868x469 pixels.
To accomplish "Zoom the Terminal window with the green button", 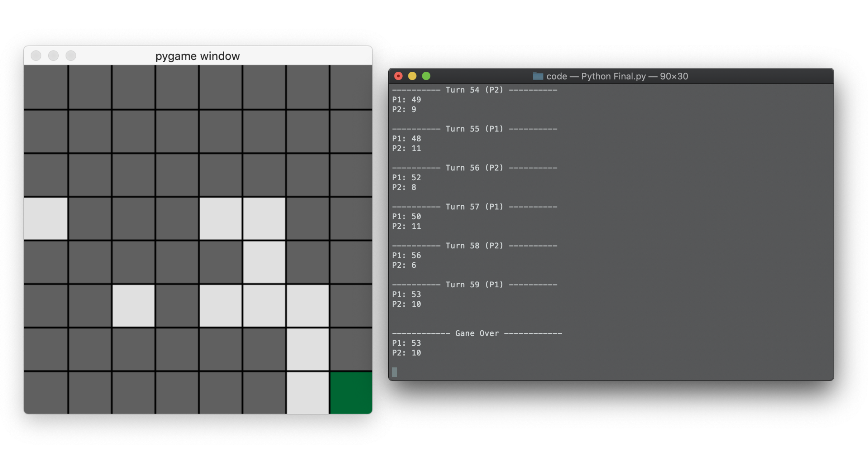I will pyautogui.click(x=426, y=76).
